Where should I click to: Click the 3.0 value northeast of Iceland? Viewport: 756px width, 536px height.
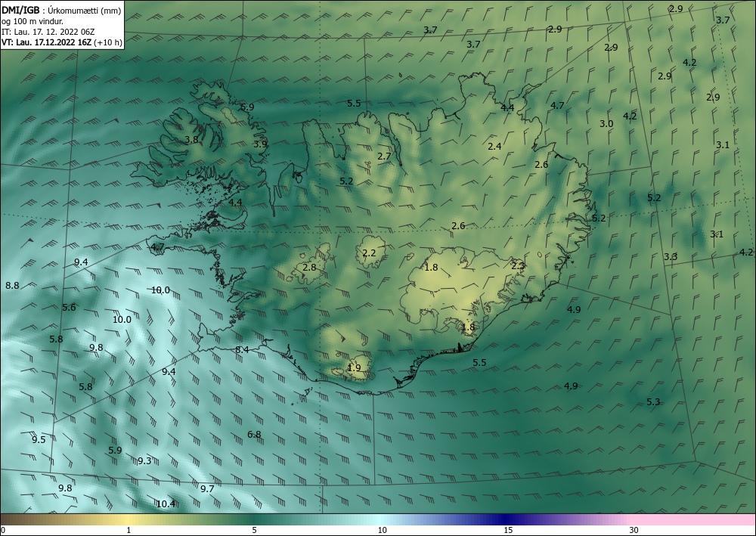tap(606, 124)
